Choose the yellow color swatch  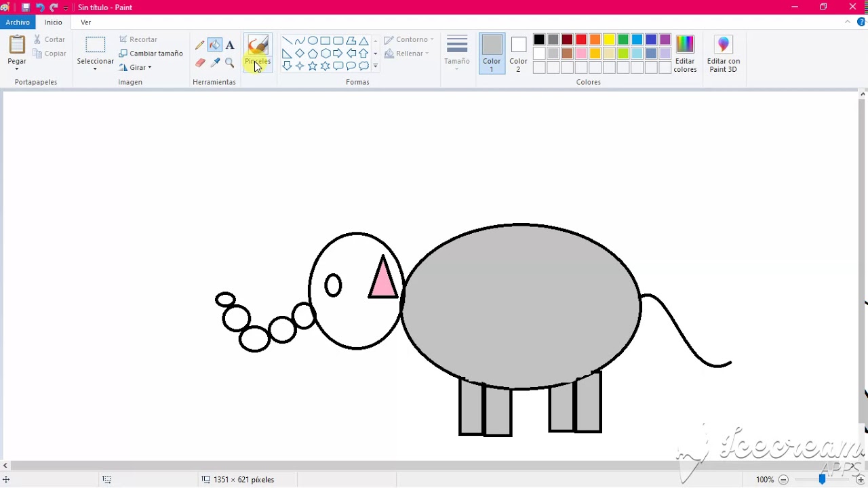click(609, 40)
